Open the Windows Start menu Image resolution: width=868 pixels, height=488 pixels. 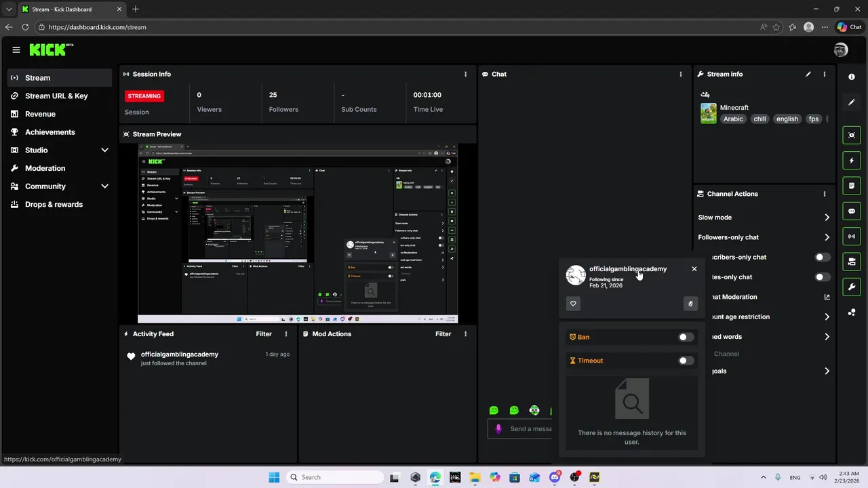tap(274, 477)
